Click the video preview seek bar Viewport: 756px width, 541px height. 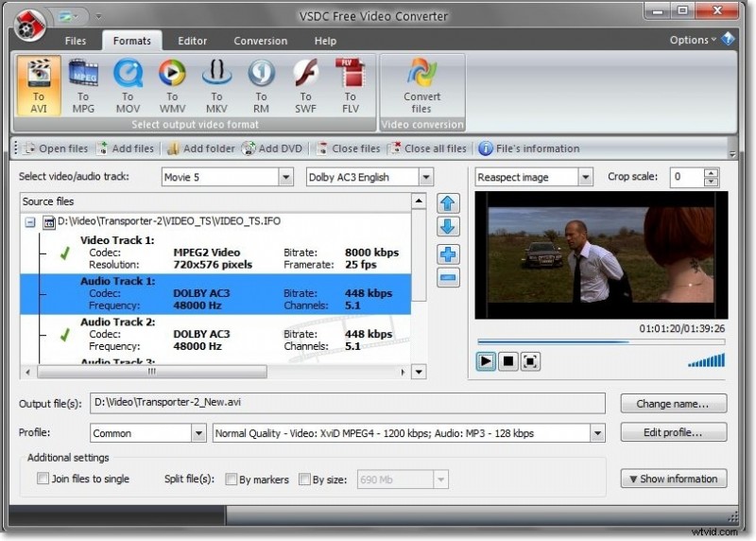point(601,341)
